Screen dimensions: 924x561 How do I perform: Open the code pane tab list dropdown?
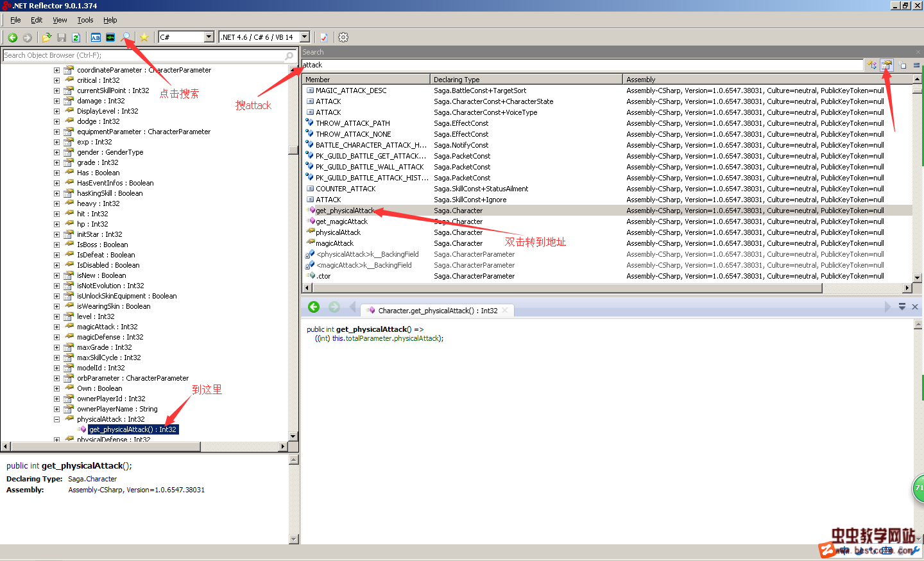pos(902,307)
